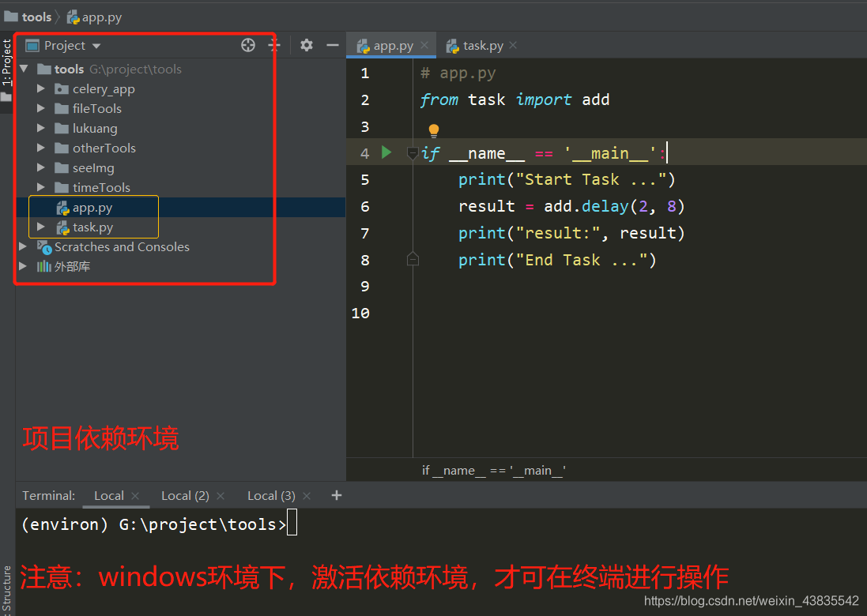Image resolution: width=867 pixels, height=616 pixels.
Task: Expand the task.py node arrow
Action: coord(40,227)
